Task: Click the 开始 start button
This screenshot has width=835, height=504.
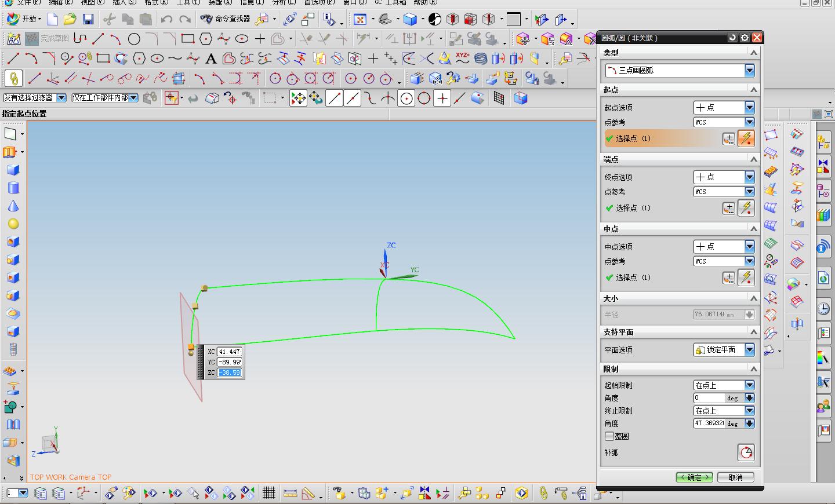Action: pyautogui.click(x=24, y=19)
